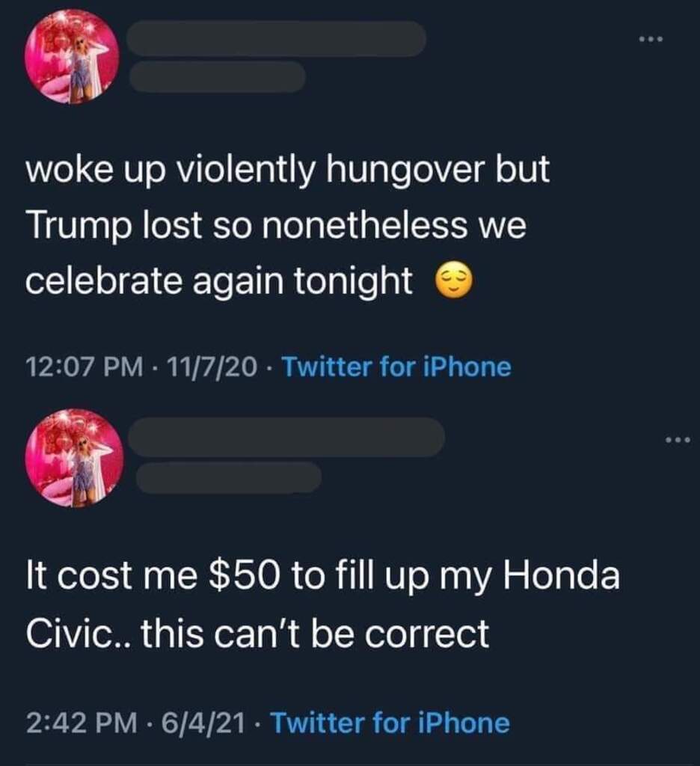Click Twitter for iPhone link dated 6/4/21
The image size is (700, 766).
pos(389,723)
